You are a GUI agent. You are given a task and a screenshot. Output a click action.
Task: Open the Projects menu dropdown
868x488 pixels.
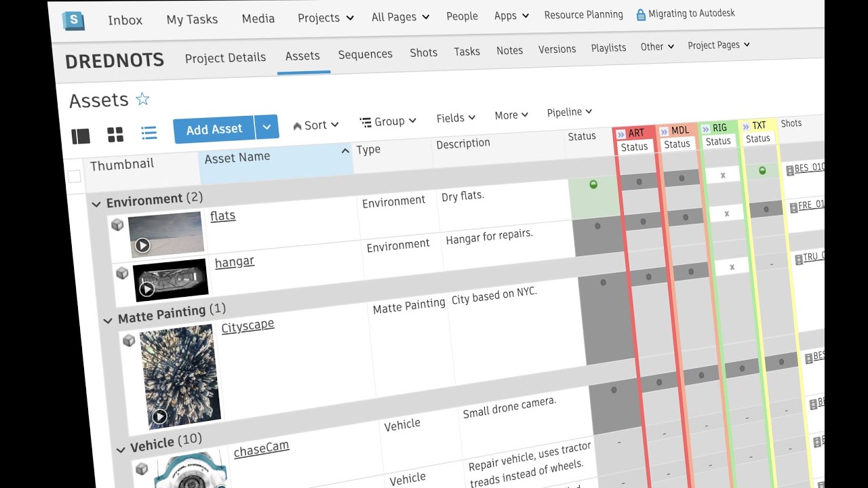point(325,18)
